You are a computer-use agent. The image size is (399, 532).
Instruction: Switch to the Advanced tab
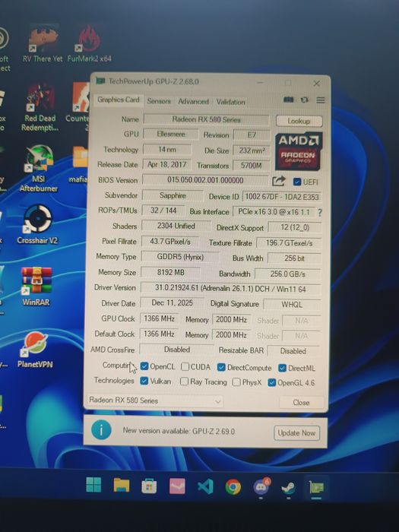point(193,101)
